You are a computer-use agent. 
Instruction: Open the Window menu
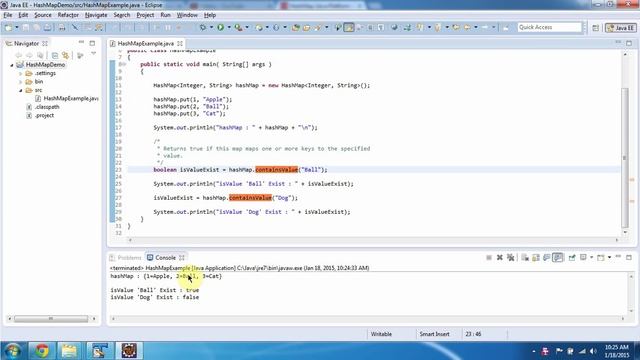click(187, 15)
